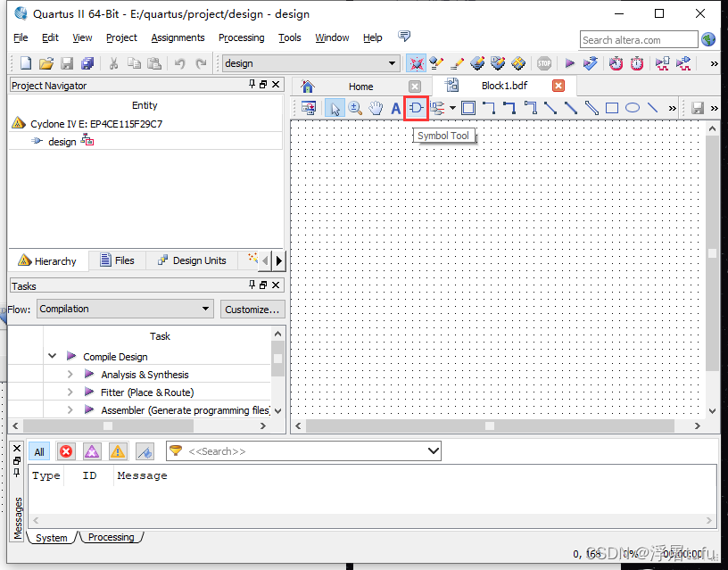Screen dimensions: 728x570
Task: Click the globe icon beside search box
Action: pos(708,39)
